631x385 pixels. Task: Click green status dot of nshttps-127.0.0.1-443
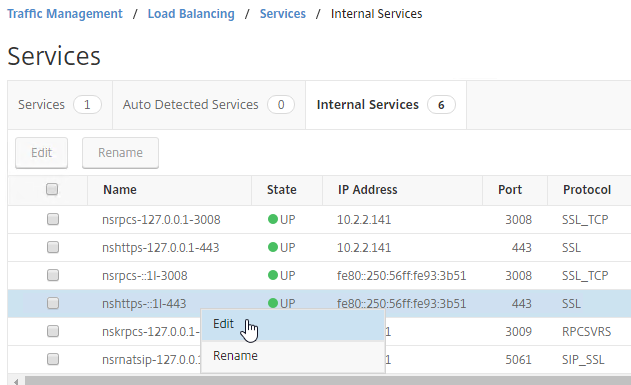tap(273, 247)
